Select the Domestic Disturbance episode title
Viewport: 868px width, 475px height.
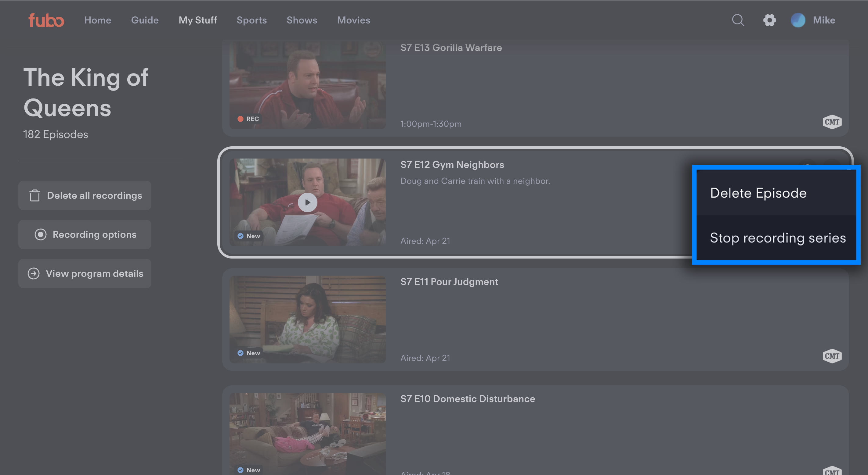pyautogui.click(x=467, y=398)
